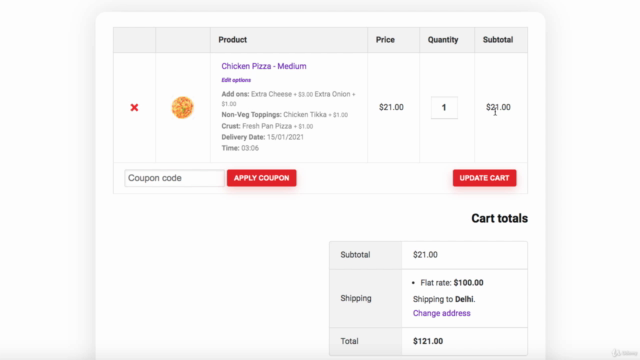Click the Add ons: Extra Cheese text
Image resolution: width=640 pixels, height=360 pixels.
pos(257,94)
